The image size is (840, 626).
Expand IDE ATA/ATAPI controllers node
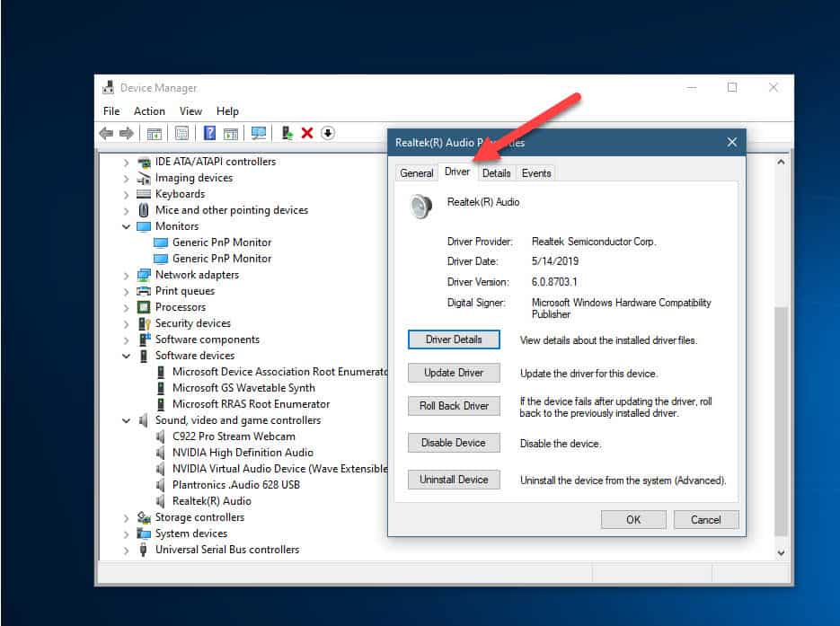click(126, 163)
